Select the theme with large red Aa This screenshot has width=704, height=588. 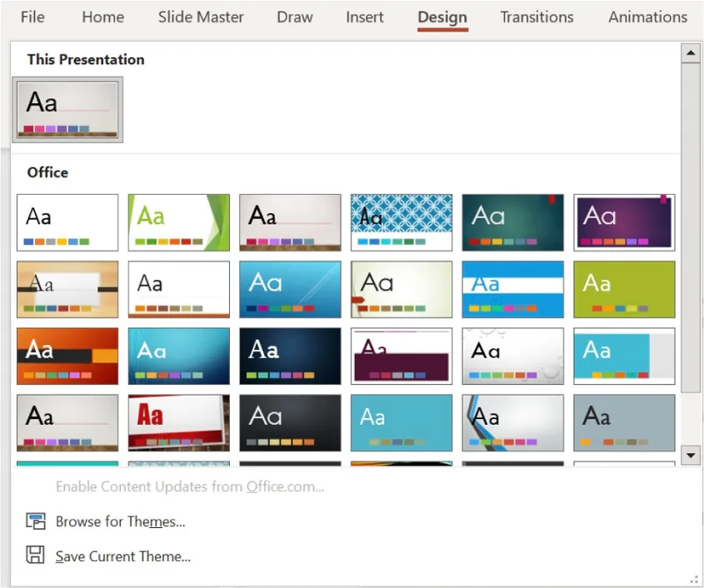[x=178, y=422]
